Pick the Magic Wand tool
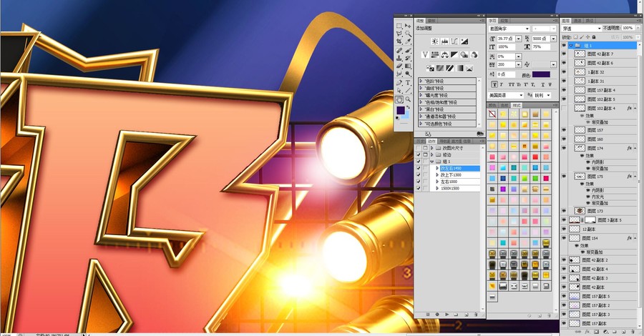 click(408, 34)
